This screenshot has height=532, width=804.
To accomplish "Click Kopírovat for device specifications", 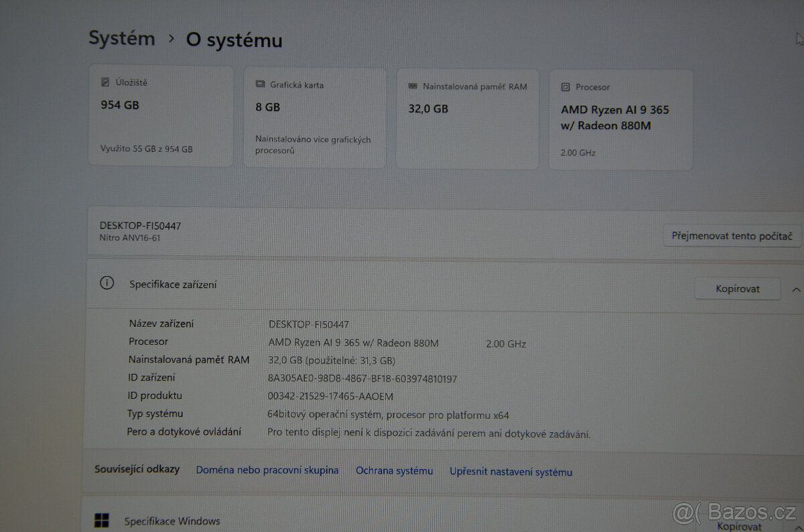I will click(x=737, y=289).
